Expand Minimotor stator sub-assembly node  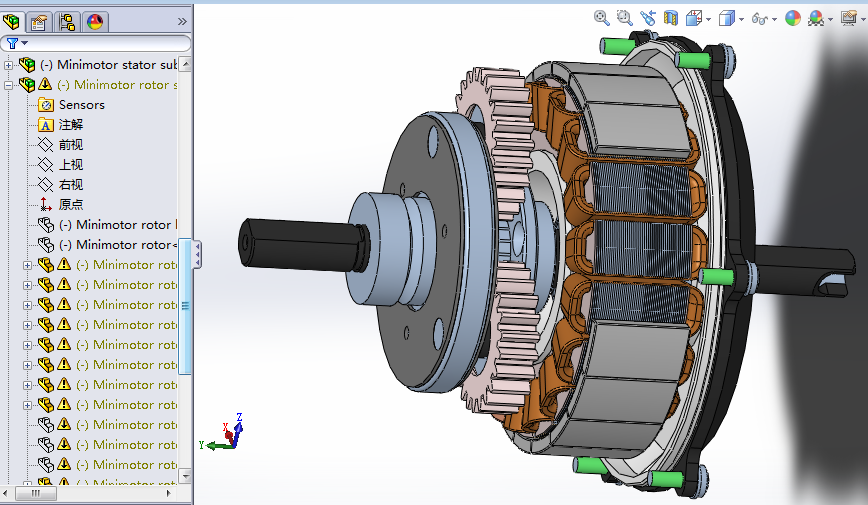click(x=8, y=65)
